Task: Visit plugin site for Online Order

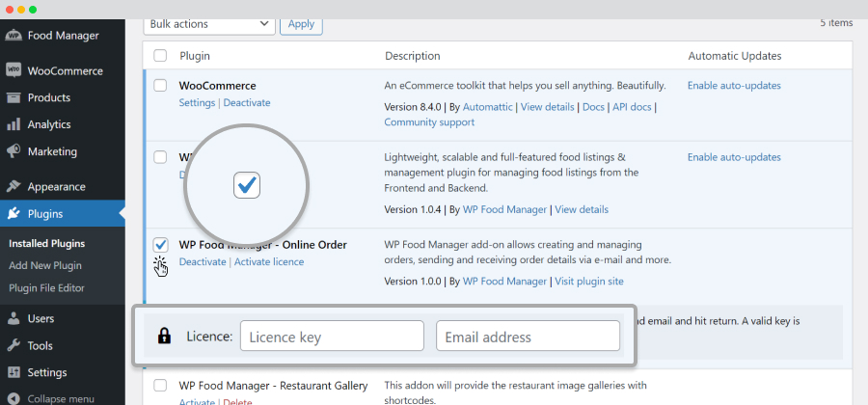Action: (x=589, y=281)
